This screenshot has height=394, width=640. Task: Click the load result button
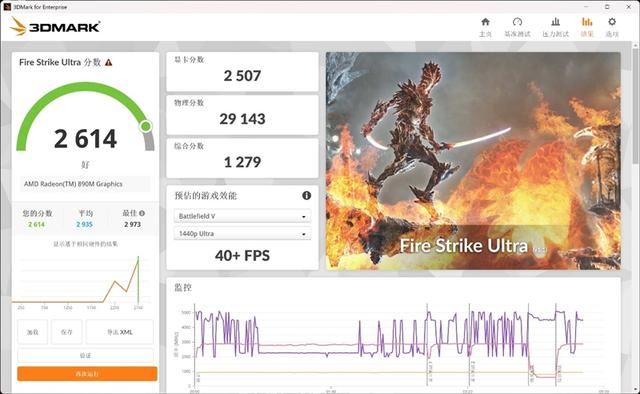pyautogui.click(x=33, y=332)
